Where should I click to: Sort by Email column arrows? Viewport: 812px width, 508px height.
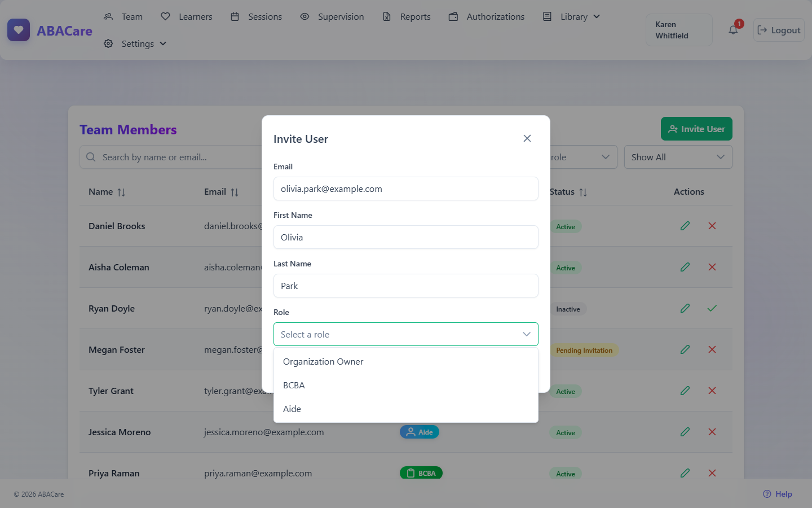point(235,192)
